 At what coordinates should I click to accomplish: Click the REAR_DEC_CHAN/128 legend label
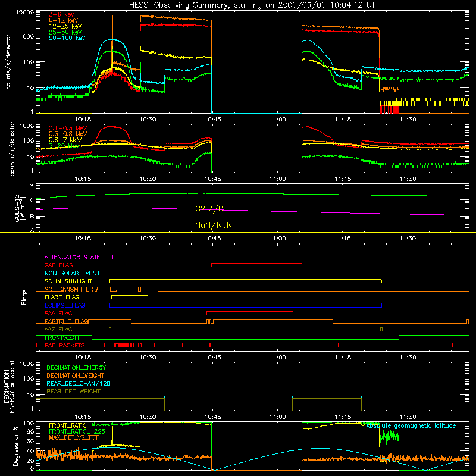79,384
